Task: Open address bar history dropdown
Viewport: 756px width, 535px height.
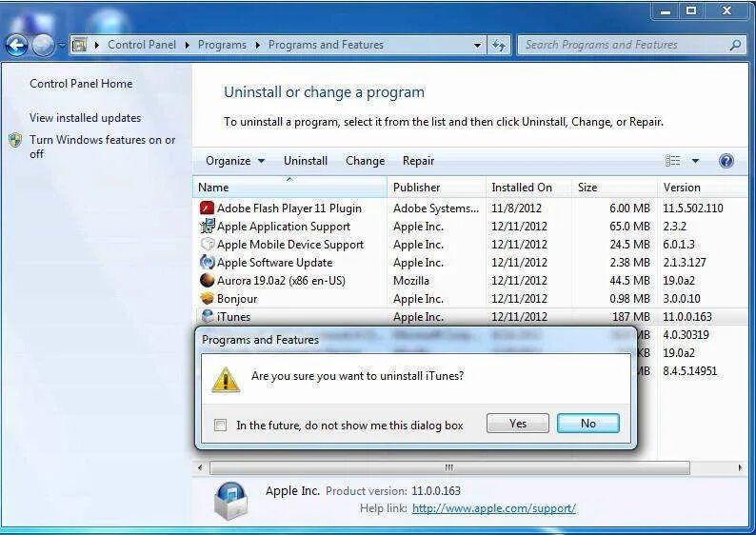Action: [477, 46]
